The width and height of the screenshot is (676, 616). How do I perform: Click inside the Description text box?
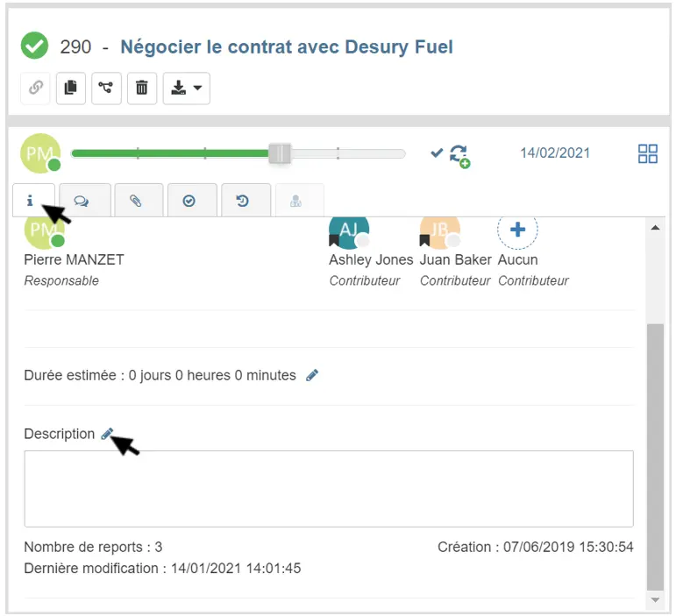click(328, 488)
